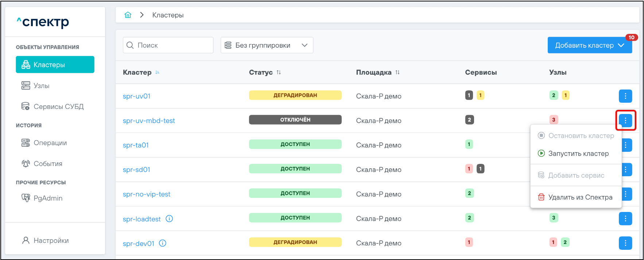Viewport: 644px width, 260px height.
Task: Choose Удалить из Спектра menu entry
Action: pyautogui.click(x=580, y=197)
